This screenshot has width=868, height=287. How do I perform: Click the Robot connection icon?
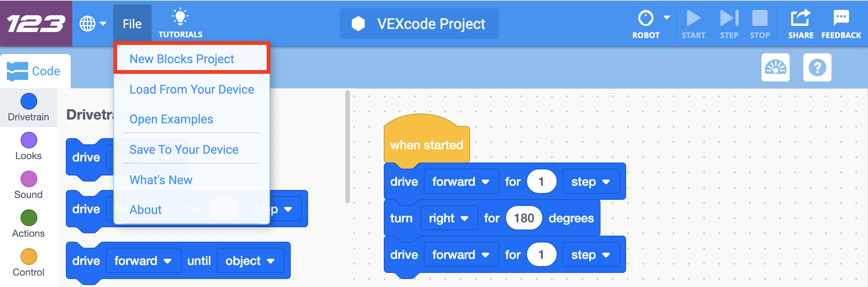[x=645, y=18]
